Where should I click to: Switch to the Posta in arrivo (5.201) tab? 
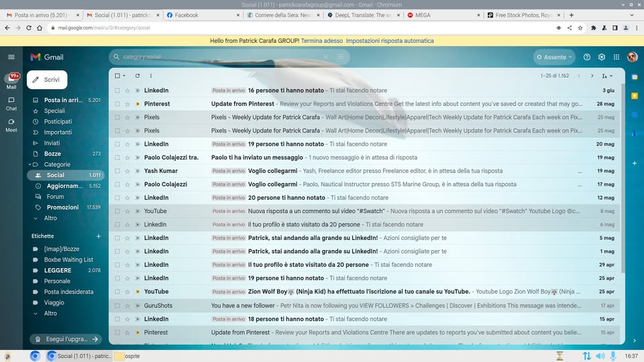(x=42, y=15)
